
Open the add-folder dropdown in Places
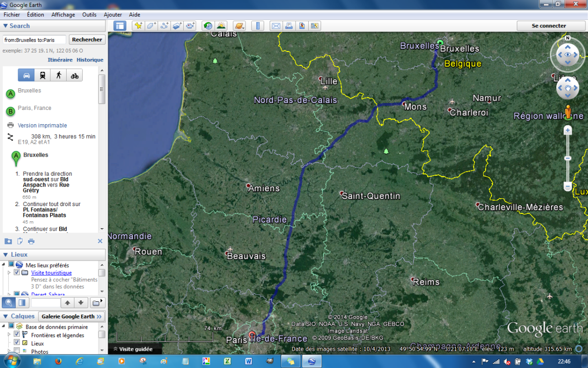98,302
